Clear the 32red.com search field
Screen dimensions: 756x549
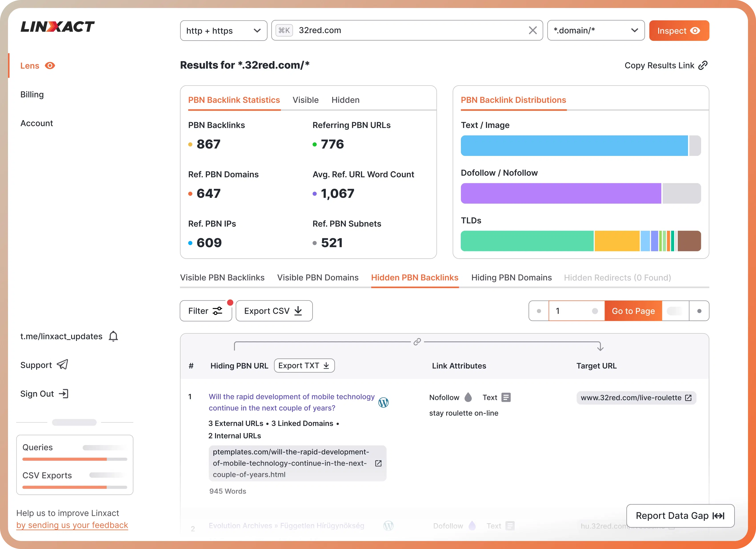(532, 30)
